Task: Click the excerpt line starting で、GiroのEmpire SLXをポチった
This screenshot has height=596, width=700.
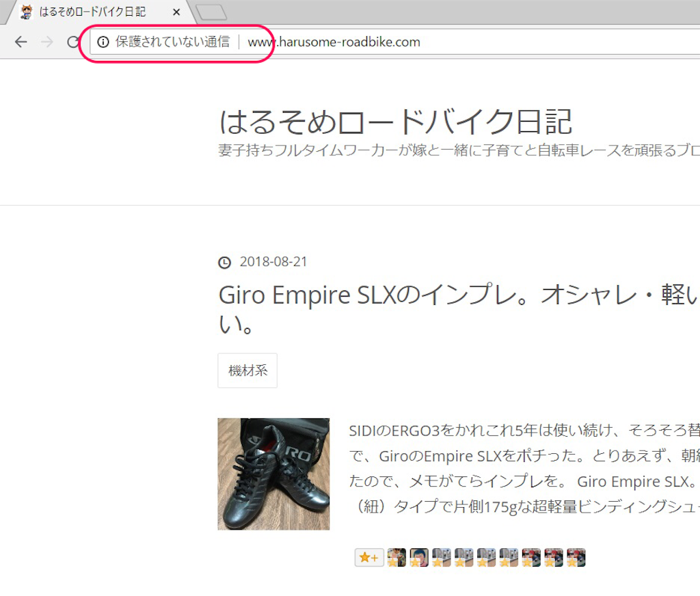Action: (x=524, y=456)
